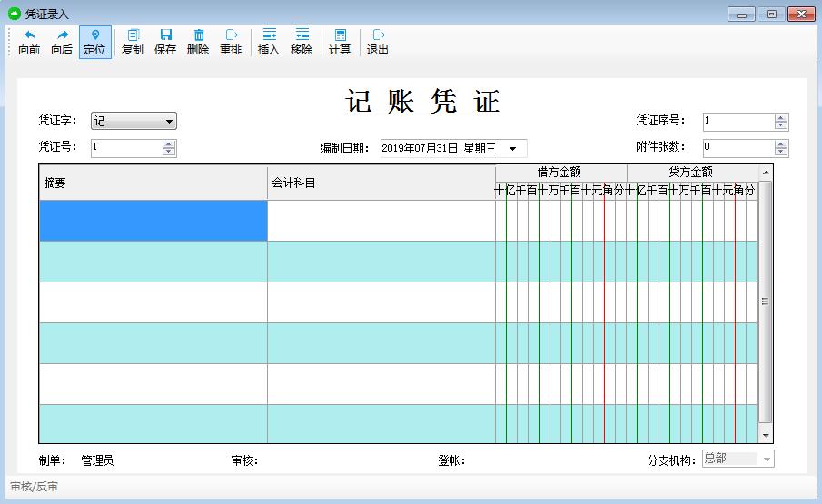Exit voucher entry with 退出
This screenshot has width=822, height=504.
[x=378, y=42]
